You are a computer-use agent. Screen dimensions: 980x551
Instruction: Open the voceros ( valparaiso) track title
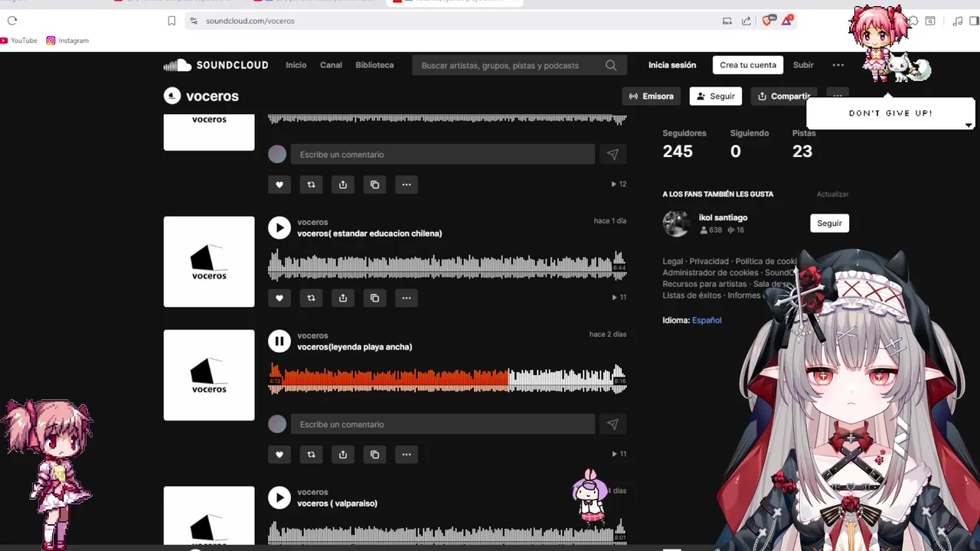[x=337, y=504]
